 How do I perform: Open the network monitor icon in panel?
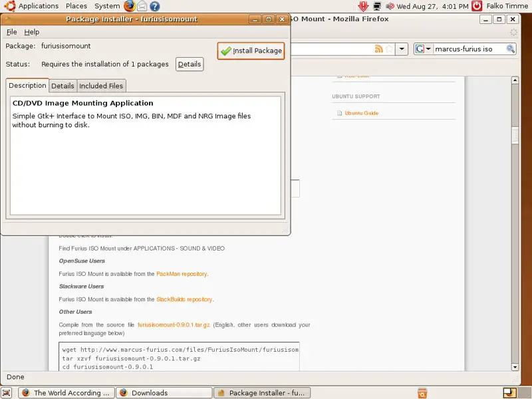377,6
